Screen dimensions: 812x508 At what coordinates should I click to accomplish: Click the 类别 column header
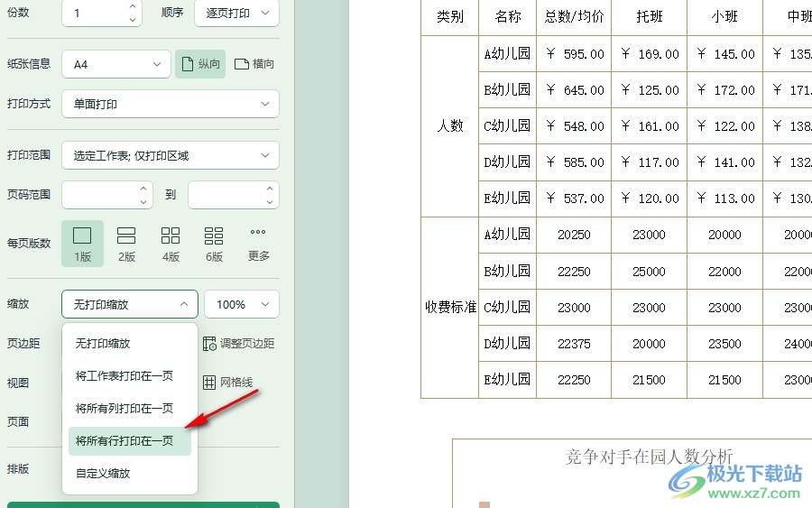449,17
